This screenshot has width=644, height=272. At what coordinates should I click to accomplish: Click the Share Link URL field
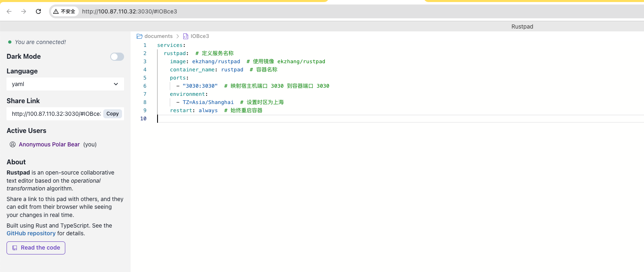[x=56, y=114]
